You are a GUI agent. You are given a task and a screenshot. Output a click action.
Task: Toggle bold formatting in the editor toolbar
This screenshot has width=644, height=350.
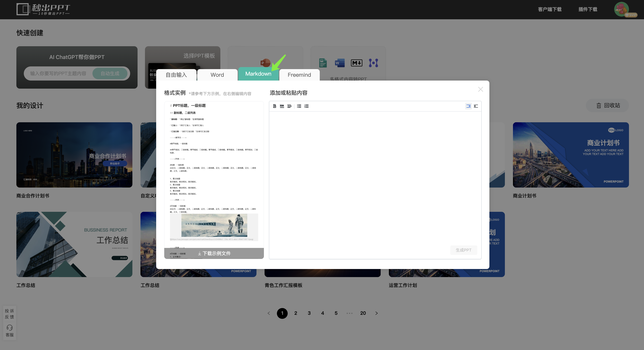click(x=274, y=106)
